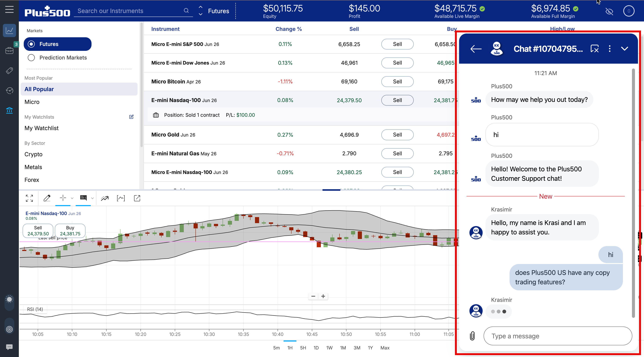
Task: Collapse the chat panel with chevron
Action: pyautogui.click(x=624, y=49)
